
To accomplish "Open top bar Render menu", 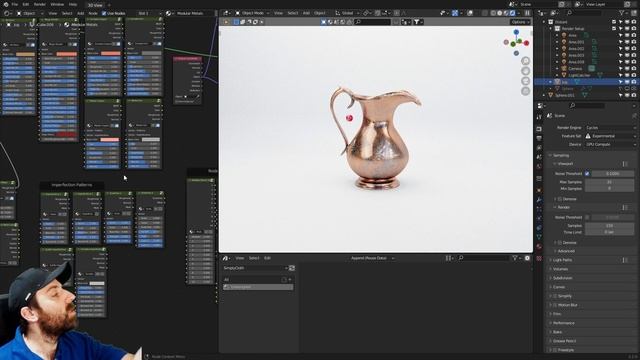I will [40, 4].
